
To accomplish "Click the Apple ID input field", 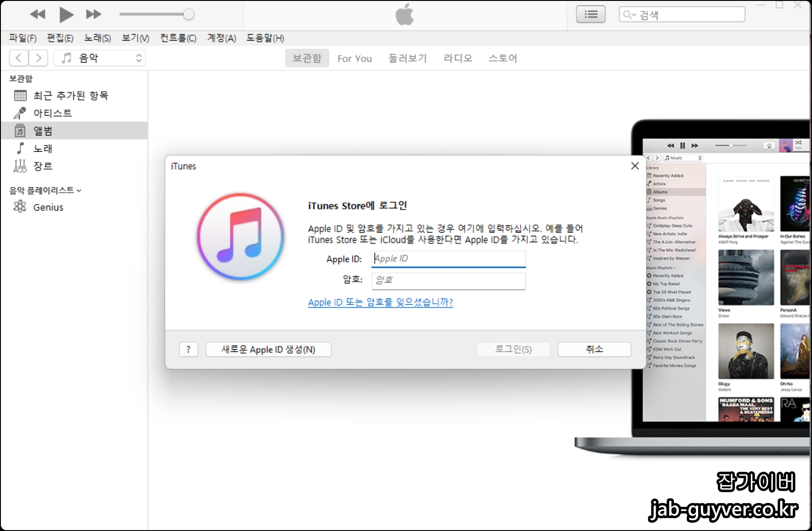I will click(x=448, y=259).
